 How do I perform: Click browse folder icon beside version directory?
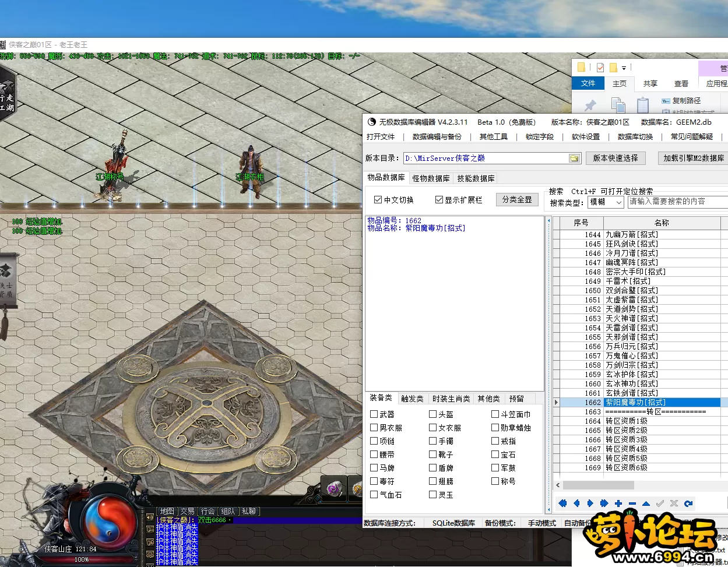pos(574,158)
